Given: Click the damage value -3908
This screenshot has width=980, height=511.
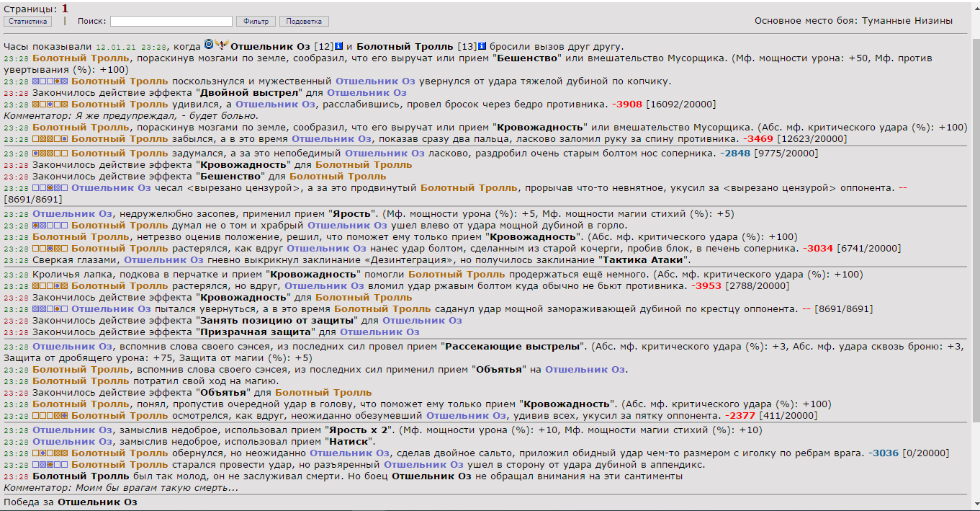Looking at the screenshot, I should [626, 105].
